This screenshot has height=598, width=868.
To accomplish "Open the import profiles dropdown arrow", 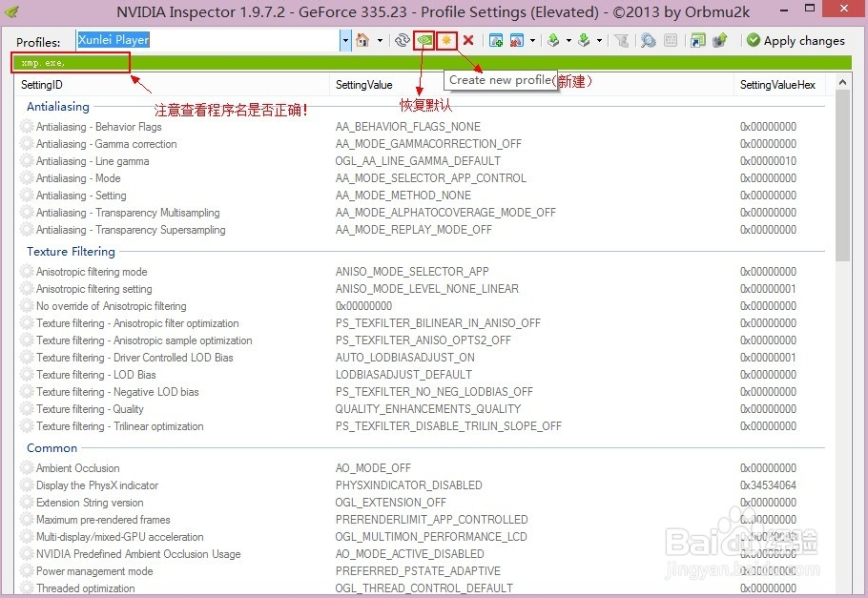I will coord(599,40).
